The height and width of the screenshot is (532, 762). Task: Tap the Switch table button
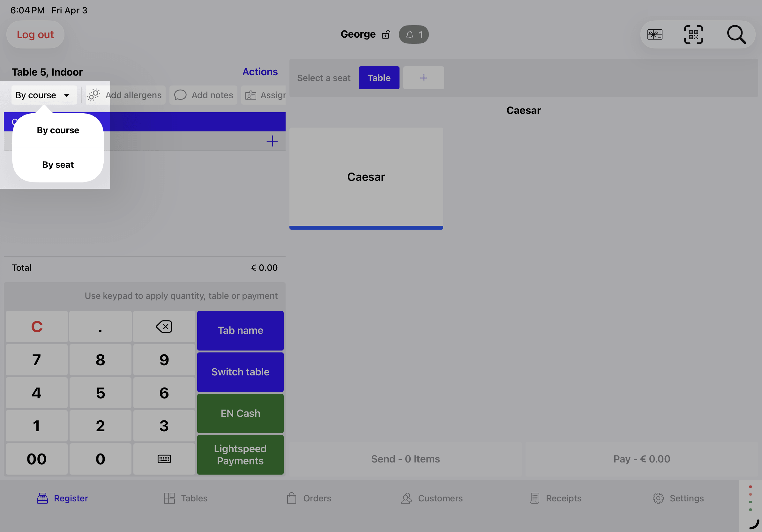pos(240,372)
